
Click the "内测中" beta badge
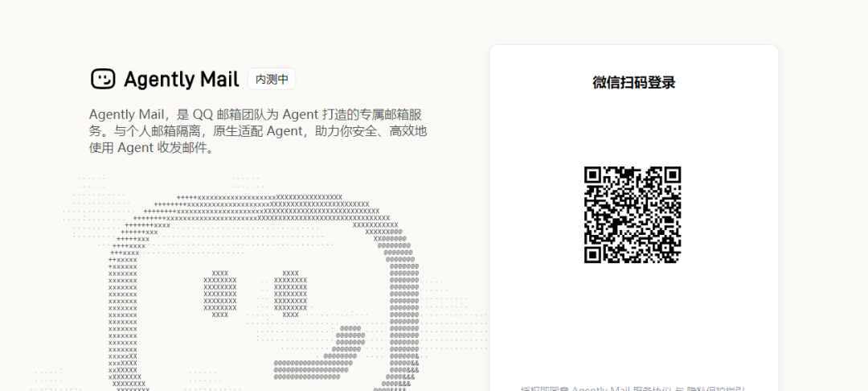[x=272, y=79]
